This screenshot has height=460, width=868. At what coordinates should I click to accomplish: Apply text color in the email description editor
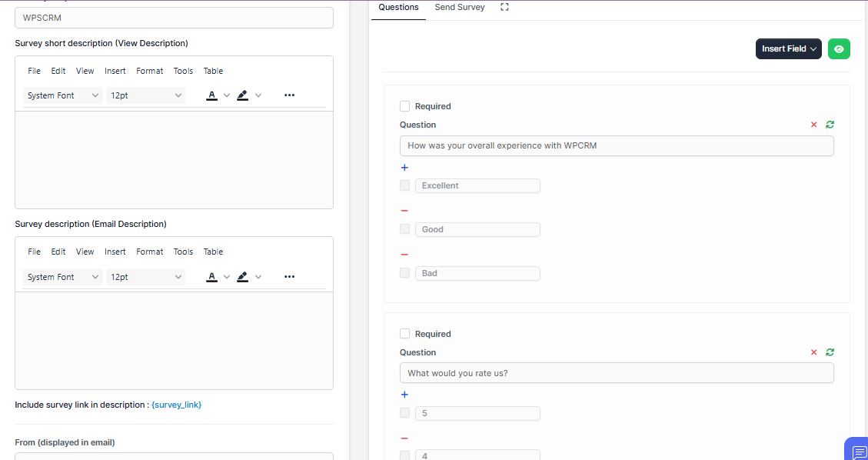pos(212,277)
